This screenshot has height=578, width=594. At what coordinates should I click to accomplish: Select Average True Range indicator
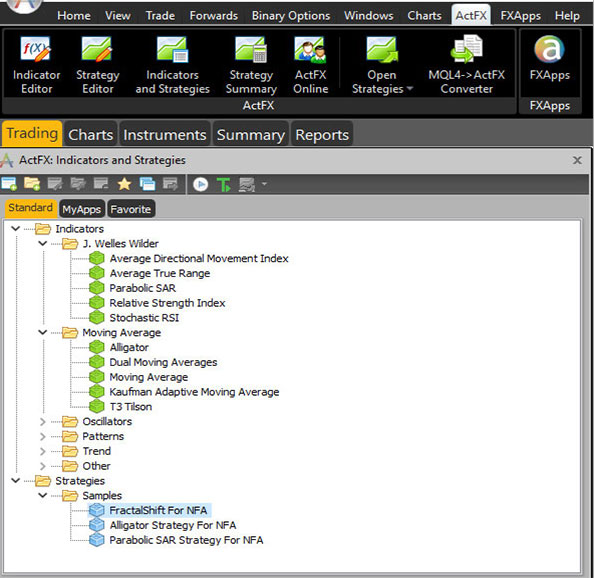coord(159,273)
